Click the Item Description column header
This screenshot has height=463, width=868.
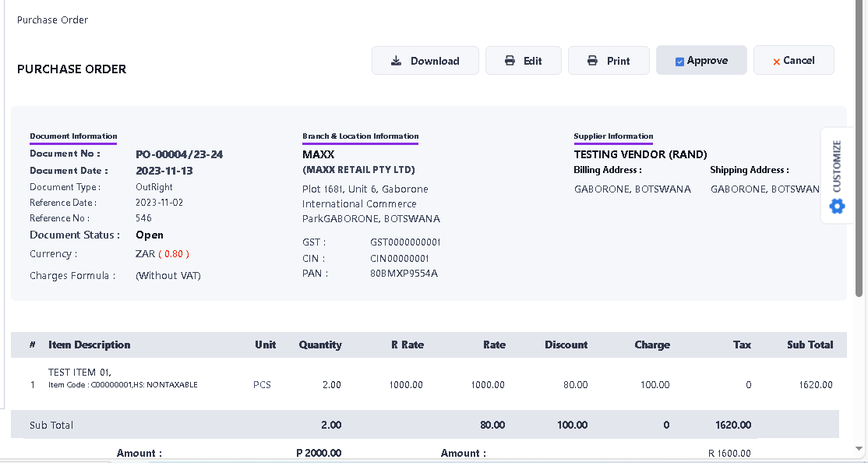[90, 345]
